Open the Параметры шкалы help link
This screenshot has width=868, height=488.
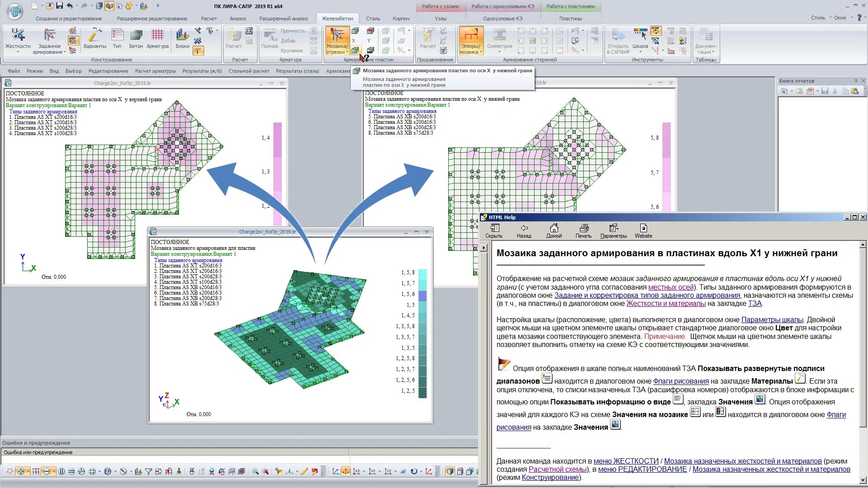coord(772,319)
